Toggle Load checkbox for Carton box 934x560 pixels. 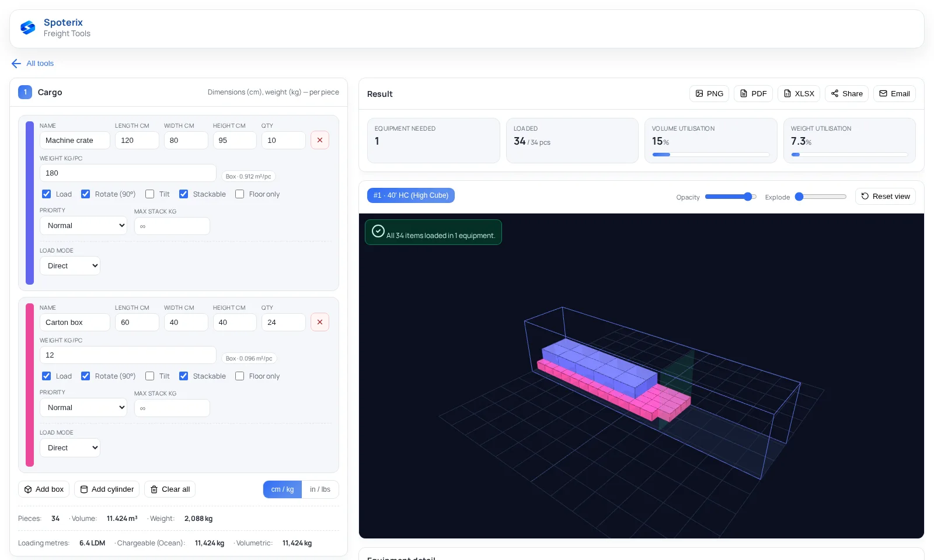(47, 376)
